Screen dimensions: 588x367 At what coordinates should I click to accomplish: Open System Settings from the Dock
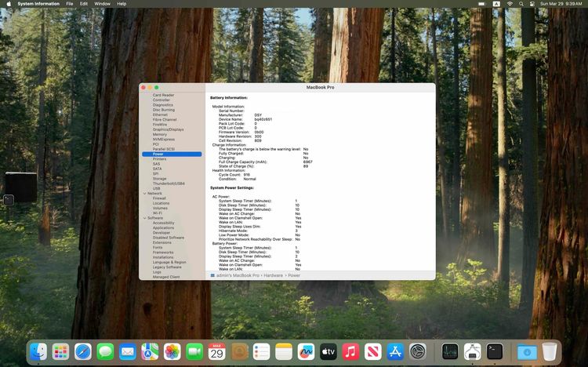[x=418, y=351]
